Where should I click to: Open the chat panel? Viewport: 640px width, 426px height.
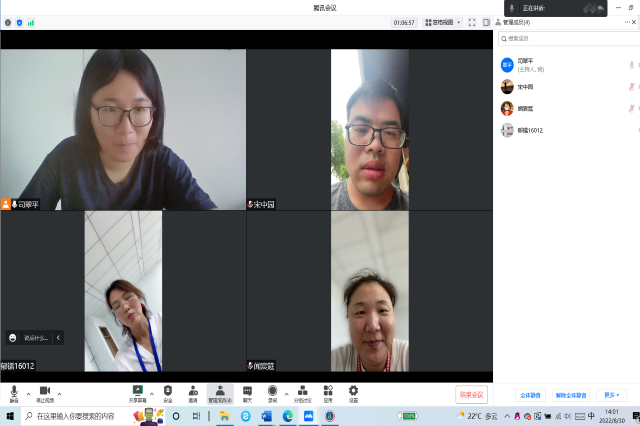point(247,392)
